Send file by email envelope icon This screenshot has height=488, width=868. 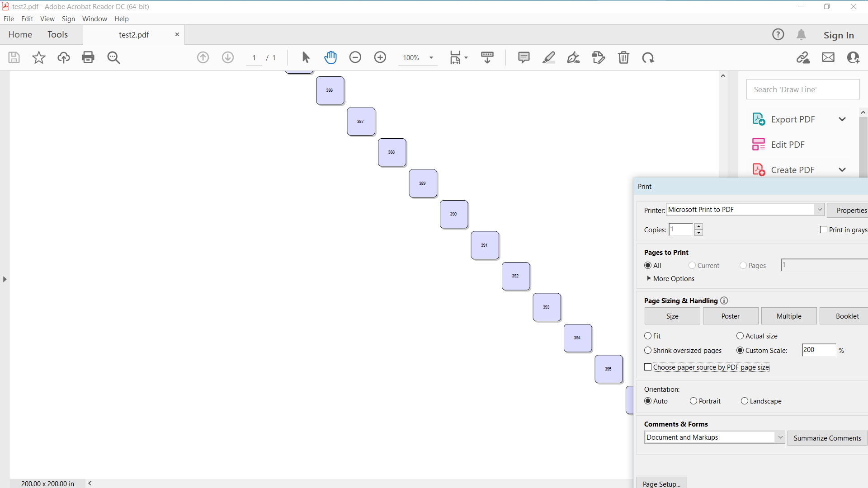pyautogui.click(x=828, y=57)
